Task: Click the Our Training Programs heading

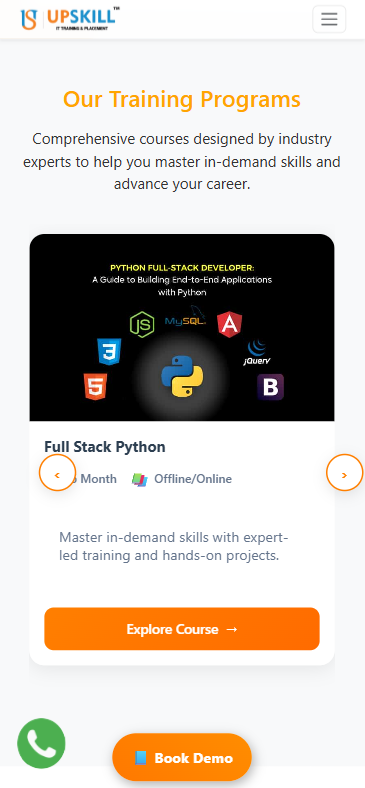Action: tap(182, 99)
